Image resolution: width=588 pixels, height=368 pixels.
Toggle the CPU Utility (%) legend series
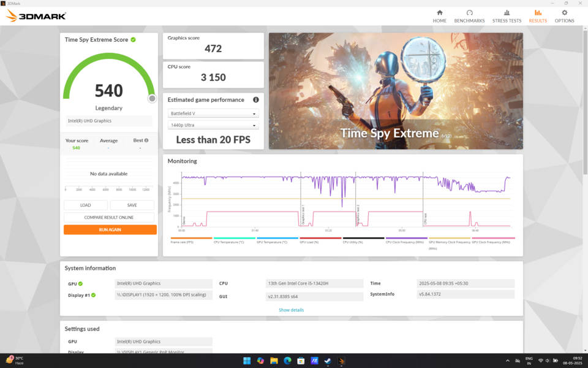(363, 240)
